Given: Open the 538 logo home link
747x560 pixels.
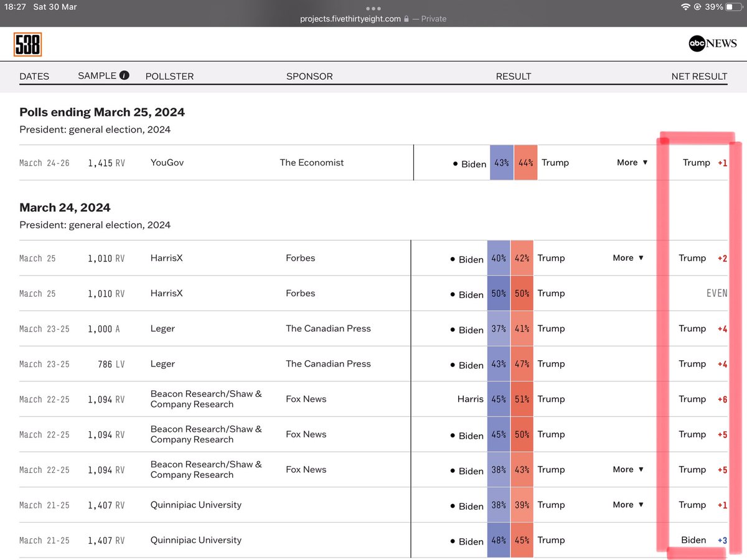Looking at the screenshot, I should click(x=27, y=44).
